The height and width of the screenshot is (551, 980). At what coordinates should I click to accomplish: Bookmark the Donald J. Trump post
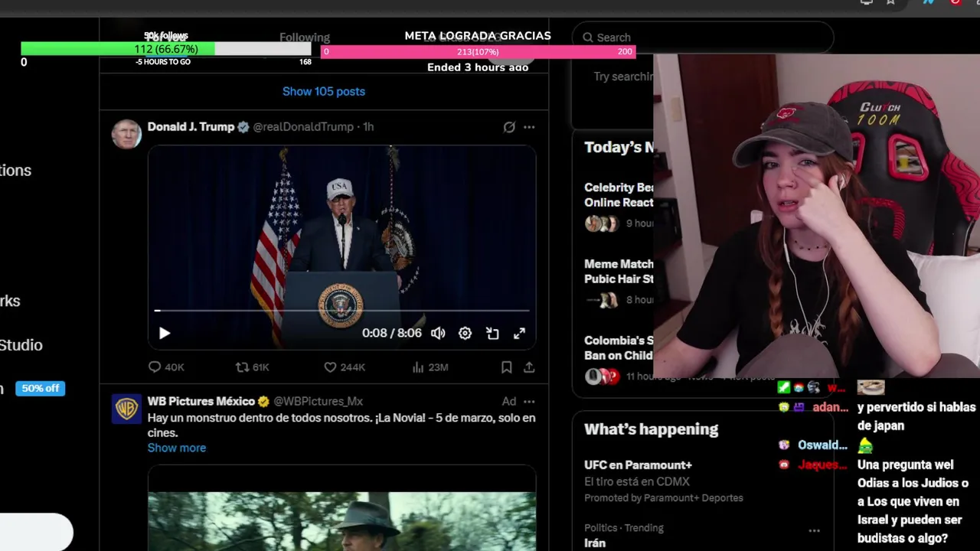(506, 367)
